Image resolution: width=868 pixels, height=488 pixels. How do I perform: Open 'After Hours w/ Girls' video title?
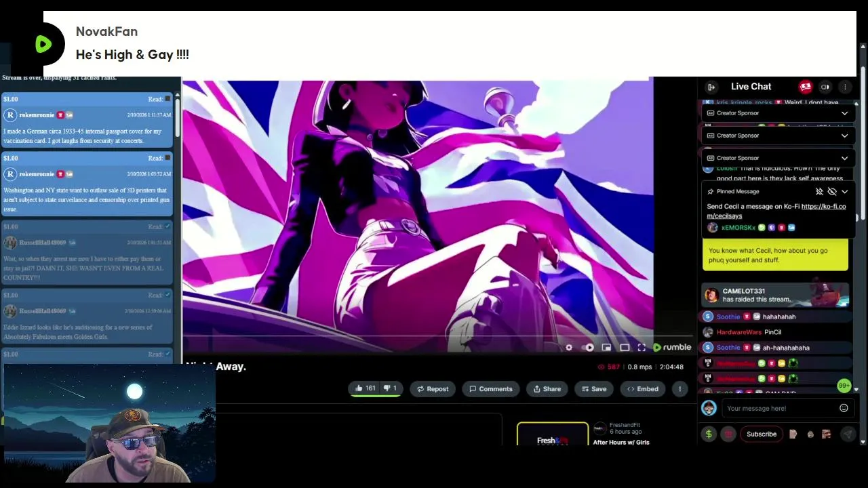(621, 443)
